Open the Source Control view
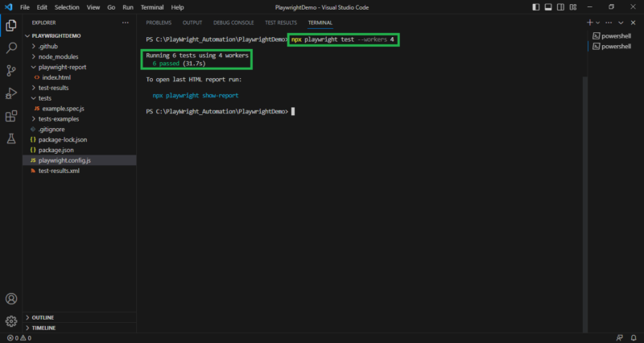Viewport: 644px width, 343px height. [x=11, y=70]
